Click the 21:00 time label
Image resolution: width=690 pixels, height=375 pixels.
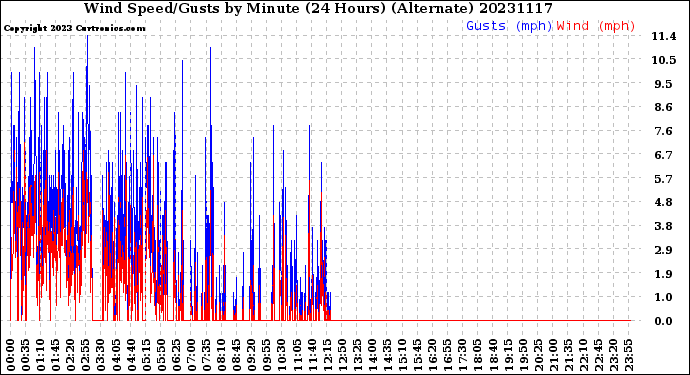pos(552,356)
